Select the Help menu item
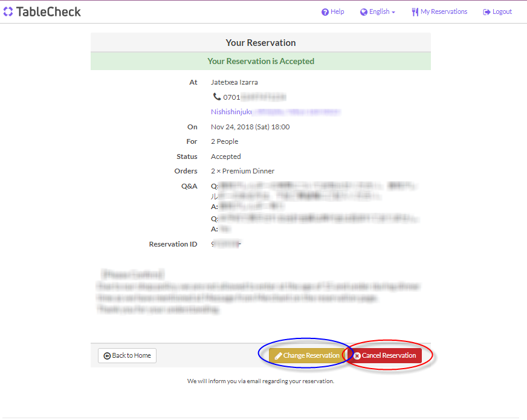 coord(337,12)
